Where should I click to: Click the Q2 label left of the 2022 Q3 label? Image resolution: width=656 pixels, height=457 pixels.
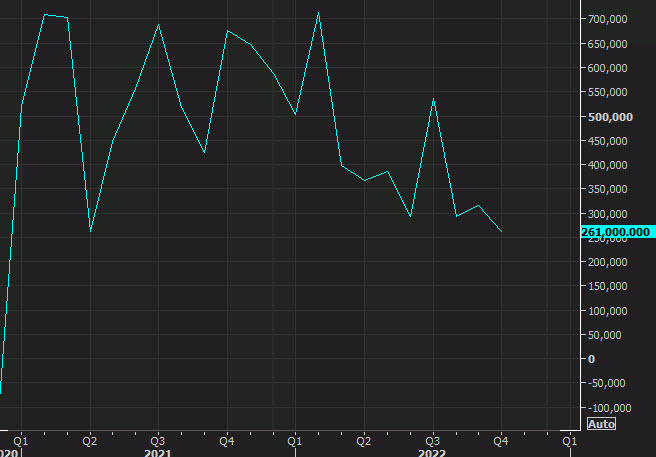(x=364, y=441)
